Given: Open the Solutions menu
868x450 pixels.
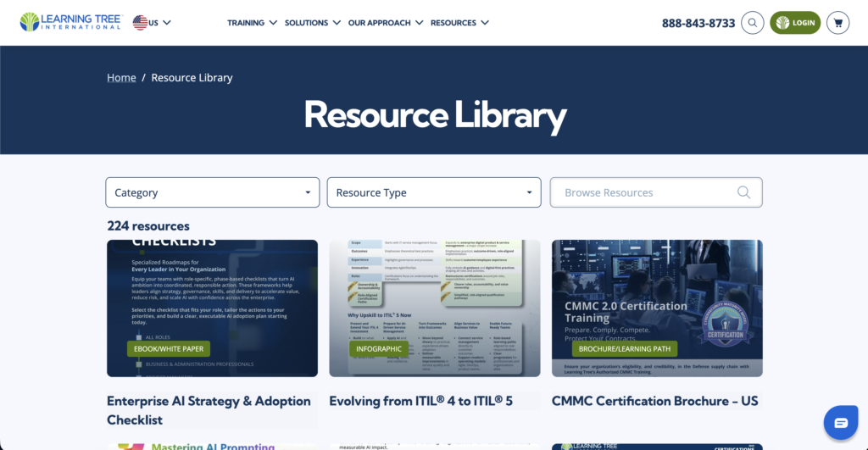Looking at the screenshot, I should 306,23.
